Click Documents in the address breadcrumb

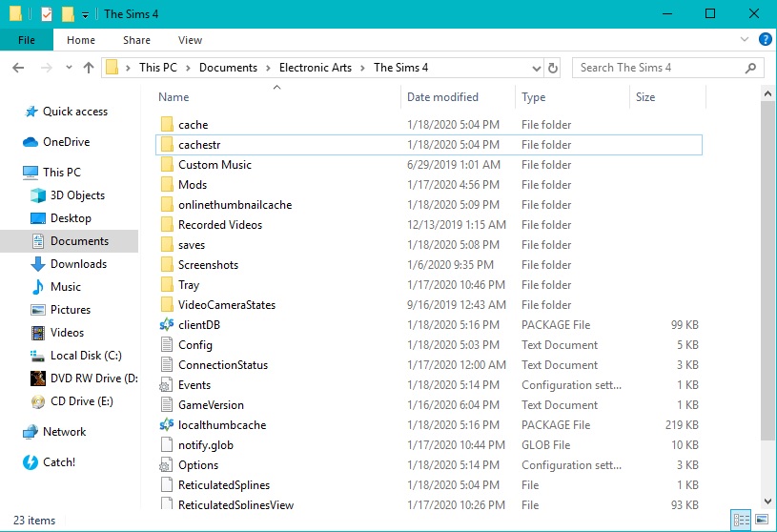coord(228,68)
